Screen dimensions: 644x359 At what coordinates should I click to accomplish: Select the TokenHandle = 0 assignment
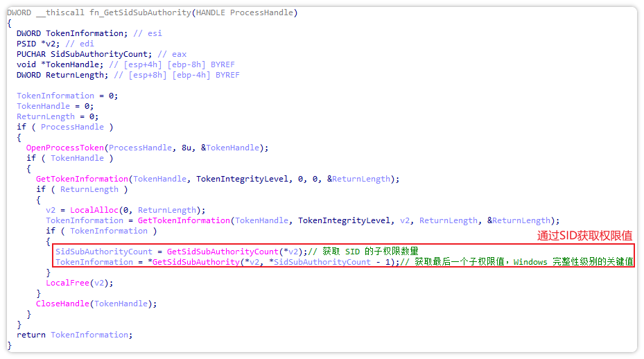point(55,106)
